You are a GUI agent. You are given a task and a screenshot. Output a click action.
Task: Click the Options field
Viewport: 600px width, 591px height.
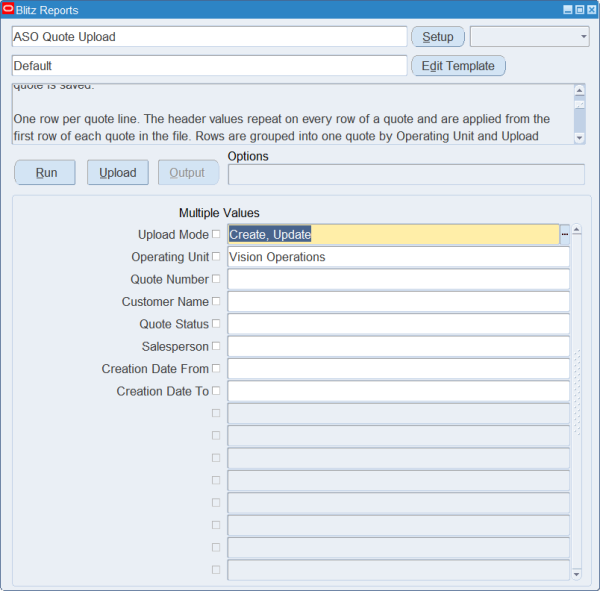[406, 175]
